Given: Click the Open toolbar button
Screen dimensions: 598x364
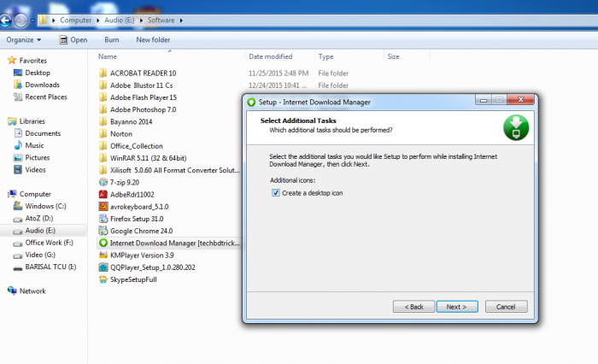Looking at the screenshot, I should tap(73, 39).
